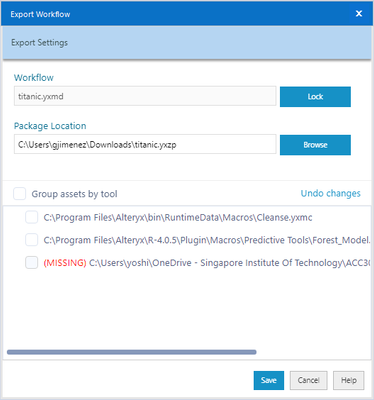Tick the MISSING asset checkbox
374x400 pixels.
32,263
